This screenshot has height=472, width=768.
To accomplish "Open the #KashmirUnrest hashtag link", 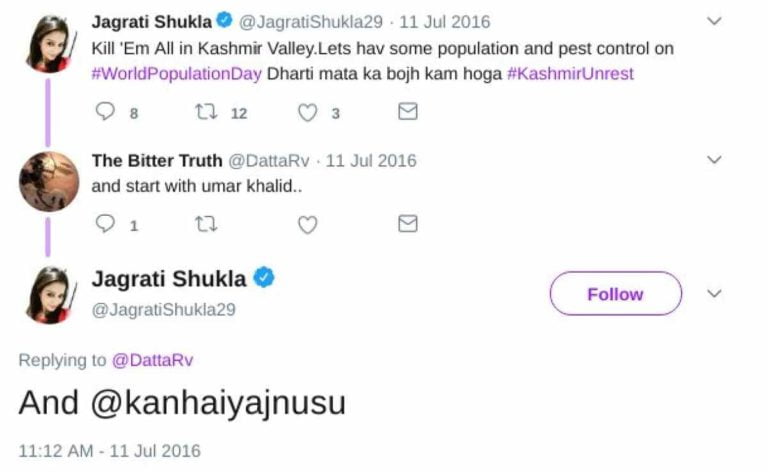I will click(570, 74).
